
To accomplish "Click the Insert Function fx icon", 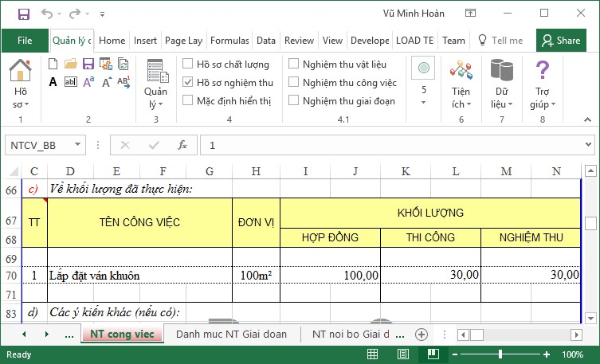I will (182, 145).
